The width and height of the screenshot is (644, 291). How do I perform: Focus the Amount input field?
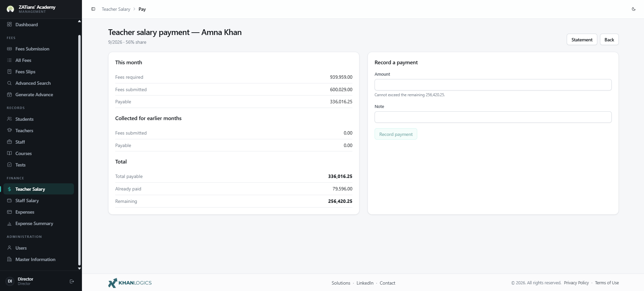pyautogui.click(x=493, y=85)
